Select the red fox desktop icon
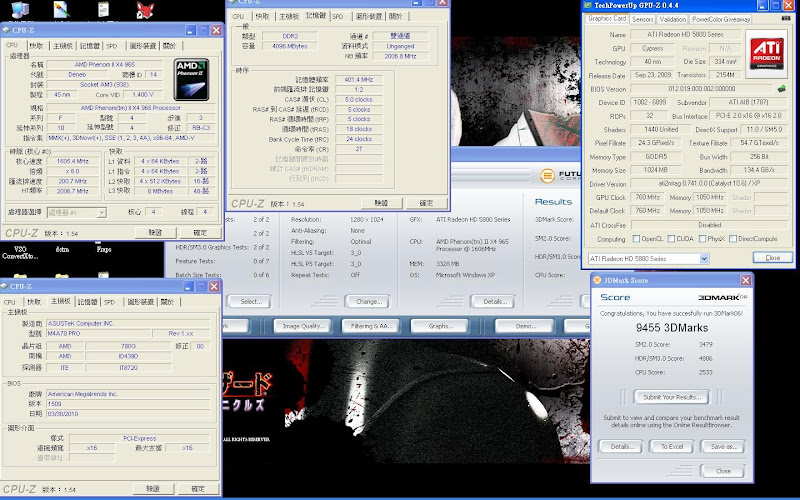 tap(144, 10)
